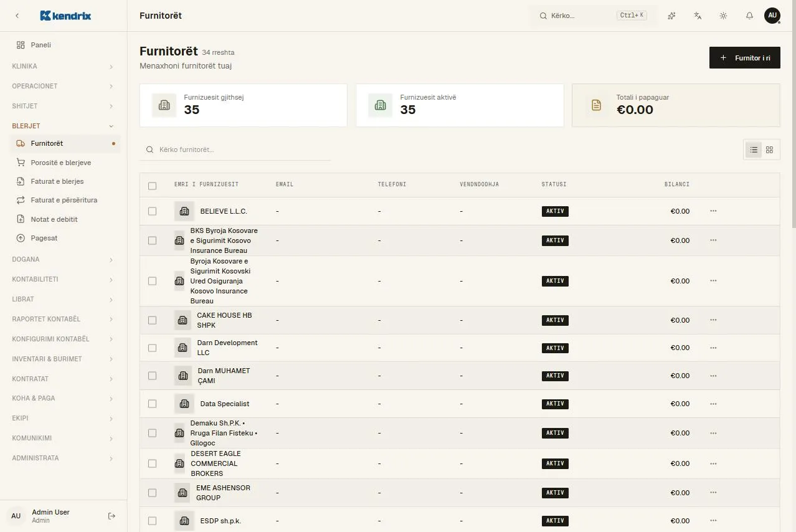This screenshot has height=532, width=796.
Task: Check the EME ASHENSOR GROUP row
Action: pyautogui.click(x=153, y=493)
